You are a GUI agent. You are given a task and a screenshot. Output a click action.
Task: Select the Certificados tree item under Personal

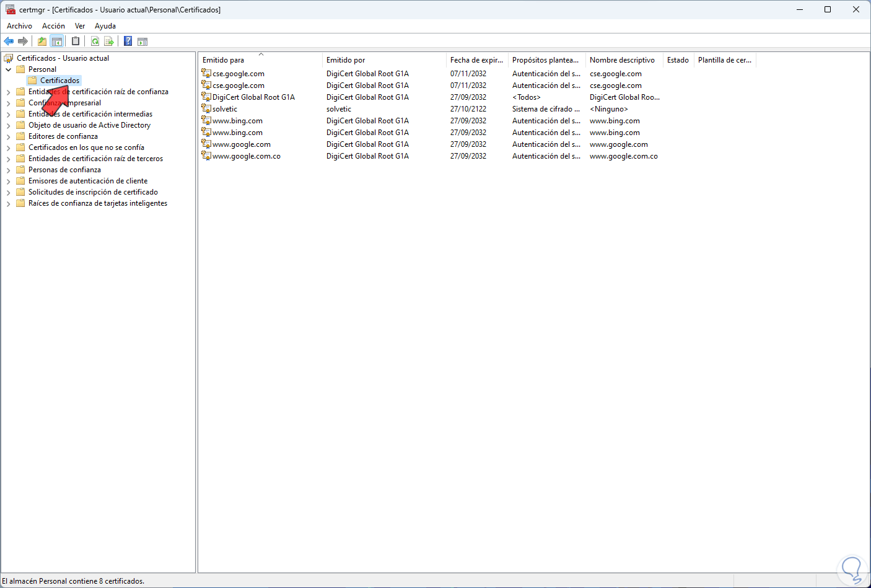(59, 81)
